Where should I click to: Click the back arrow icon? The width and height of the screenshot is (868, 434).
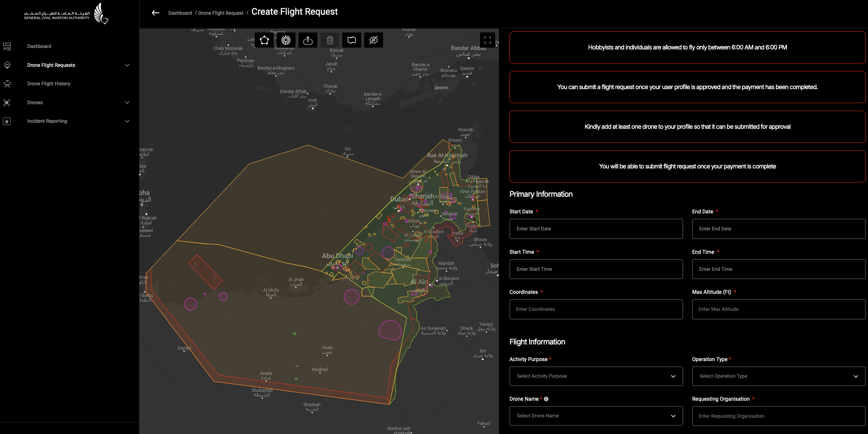(155, 13)
